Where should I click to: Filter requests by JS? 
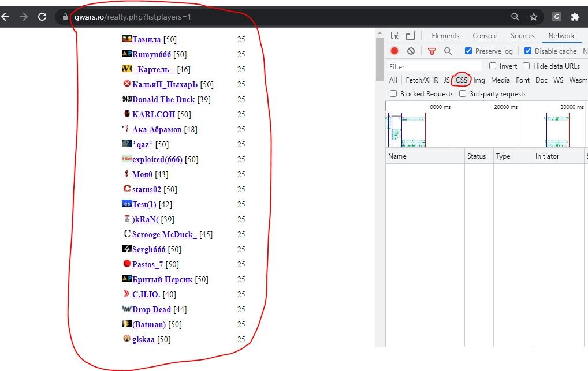(x=446, y=80)
